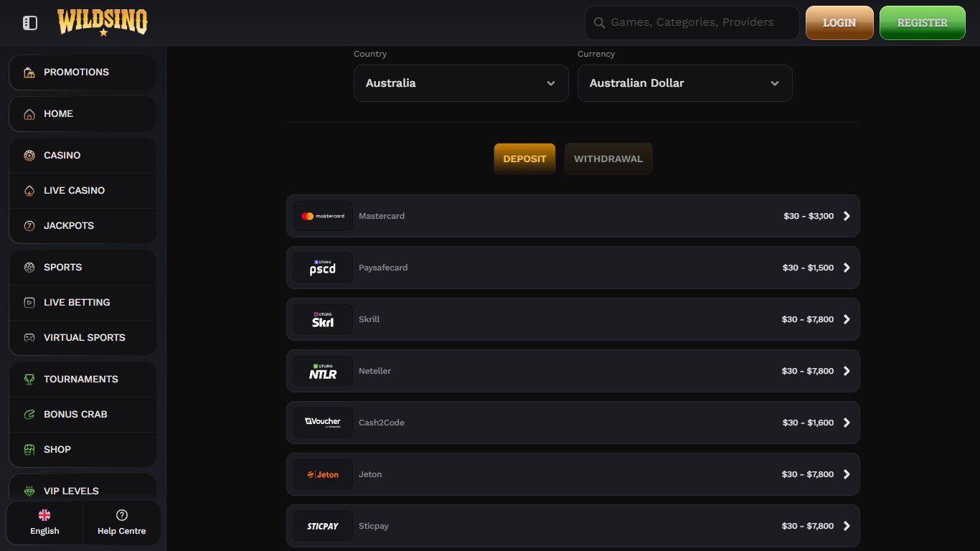
Task: Click the Jeton logo tile
Action: pyautogui.click(x=323, y=474)
